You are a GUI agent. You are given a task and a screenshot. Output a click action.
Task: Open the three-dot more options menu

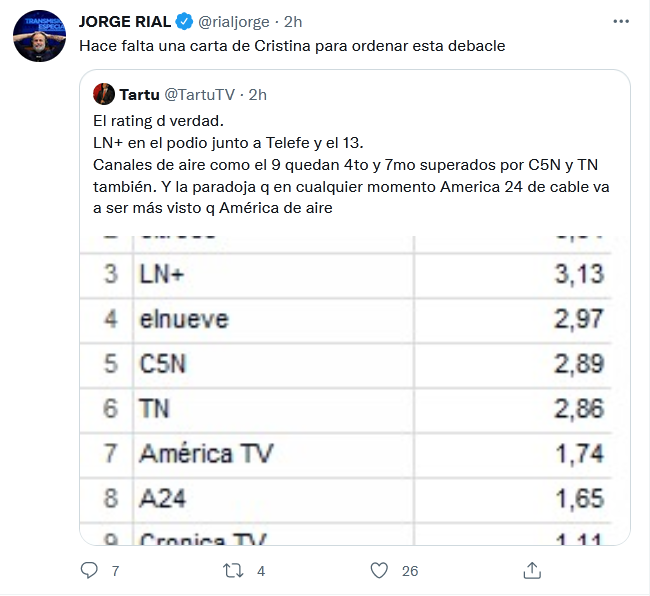621,22
